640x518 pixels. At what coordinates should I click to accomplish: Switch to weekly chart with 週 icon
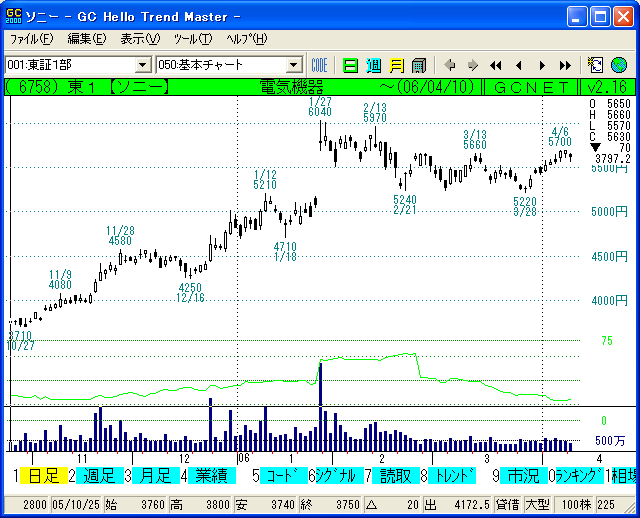[x=373, y=65]
